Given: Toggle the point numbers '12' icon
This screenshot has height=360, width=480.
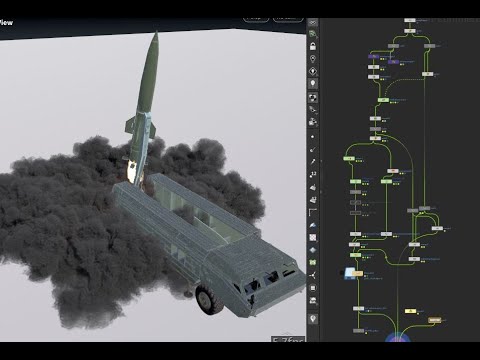Looking at the screenshot, I should (313, 174).
